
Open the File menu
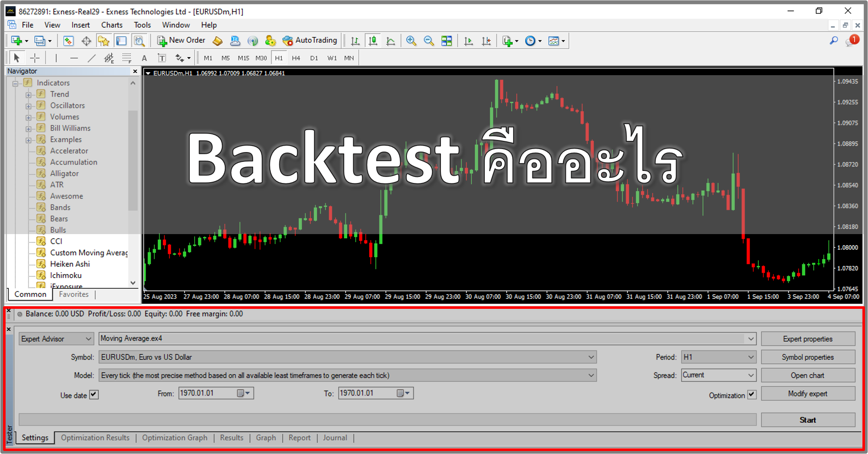point(28,25)
